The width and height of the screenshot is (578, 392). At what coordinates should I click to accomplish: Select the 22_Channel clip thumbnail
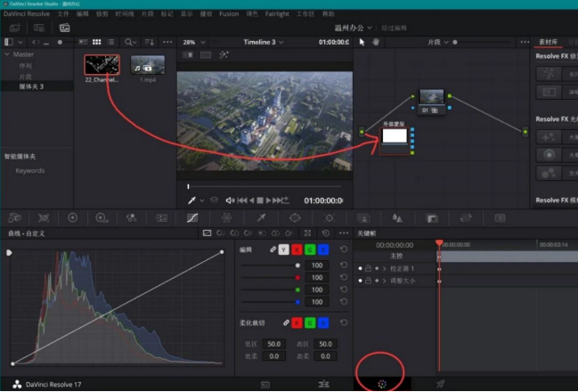102,64
